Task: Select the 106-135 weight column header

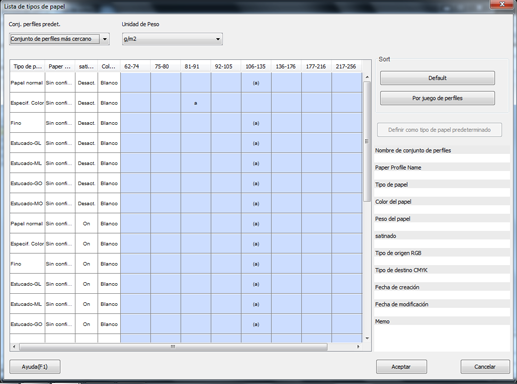Action: (256, 67)
